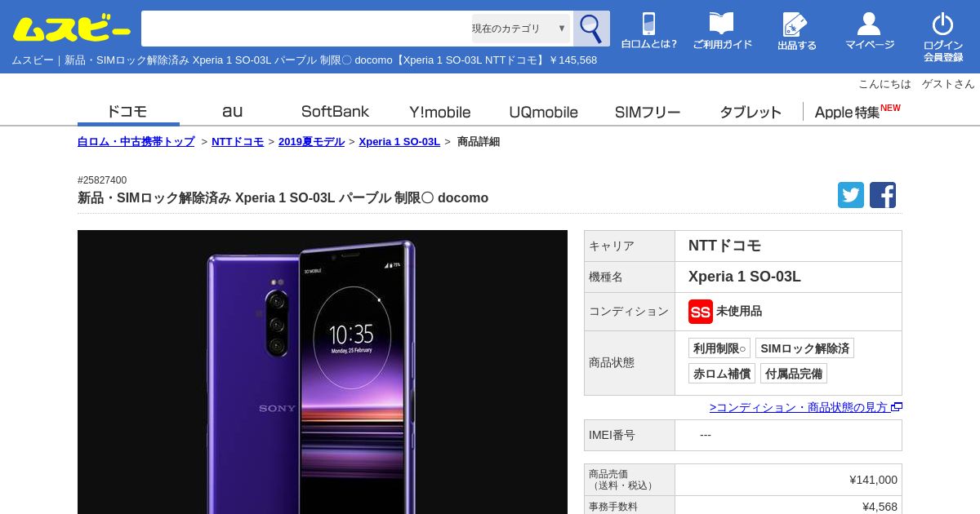Go to 白ロム・中古携帯トップ breadcrumb
Image resolution: width=980 pixels, height=514 pixels.
pos(136,141)
